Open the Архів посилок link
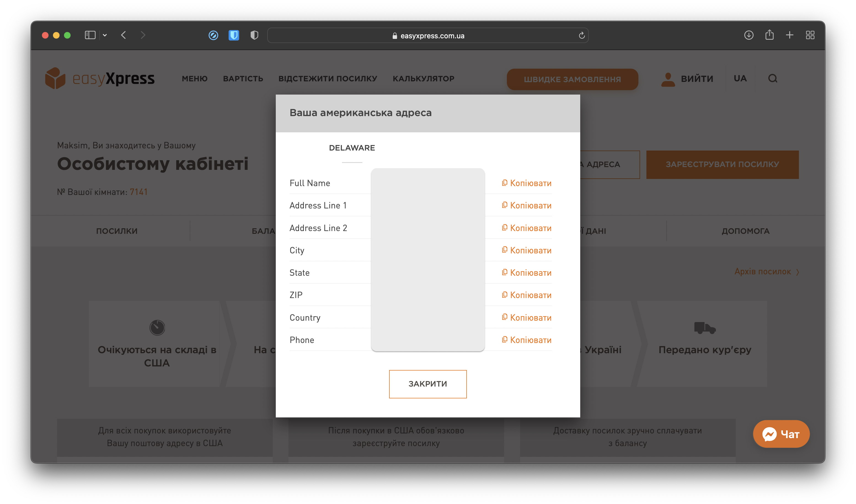 click(x=767, y=272)
